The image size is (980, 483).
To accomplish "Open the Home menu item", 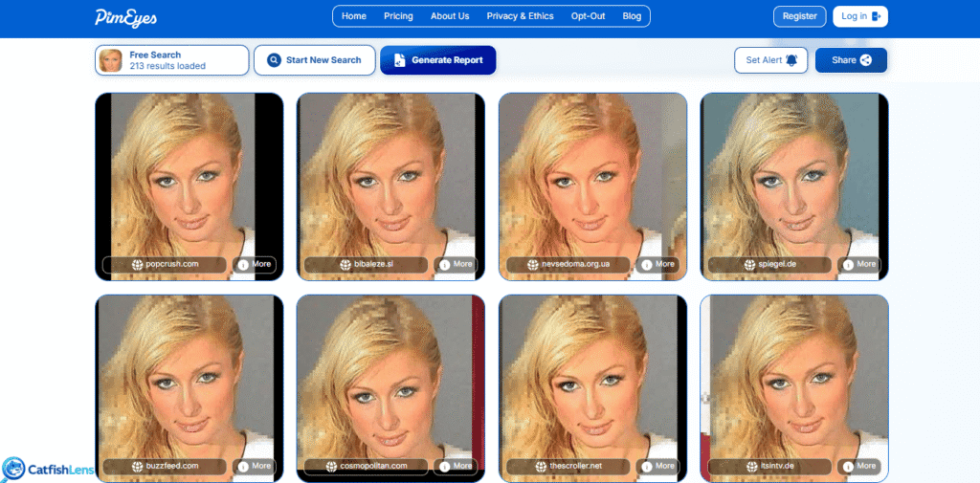I will (354, 16).
